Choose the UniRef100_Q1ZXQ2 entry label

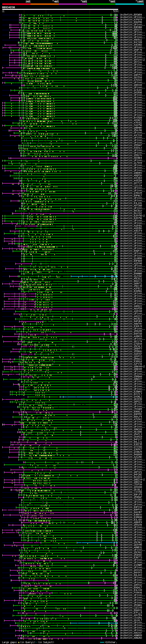point(131,276)
